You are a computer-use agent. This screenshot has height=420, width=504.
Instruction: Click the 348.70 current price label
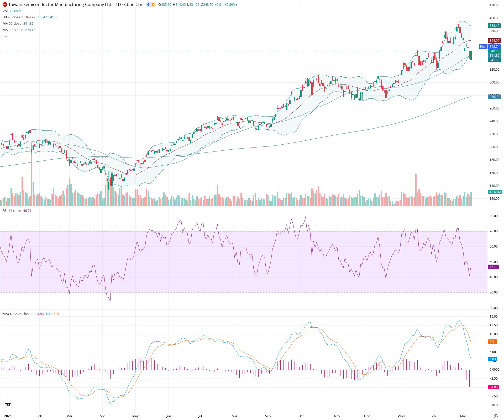click(494, 51)
